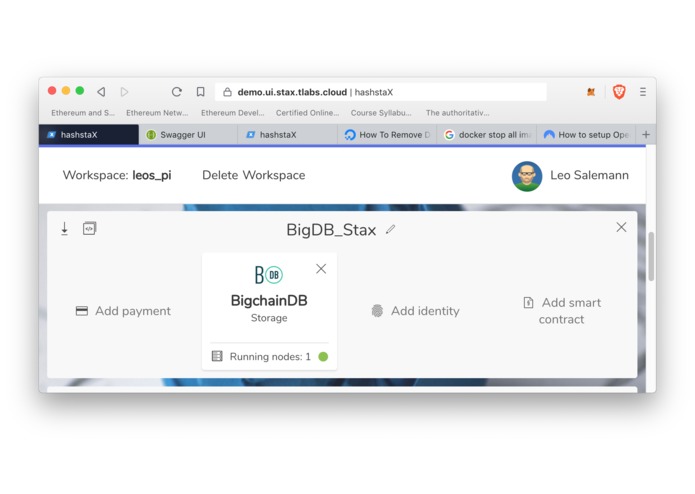Click 'Running nodes: 1' text
The image size is (695, 494).
pos(270,357)
